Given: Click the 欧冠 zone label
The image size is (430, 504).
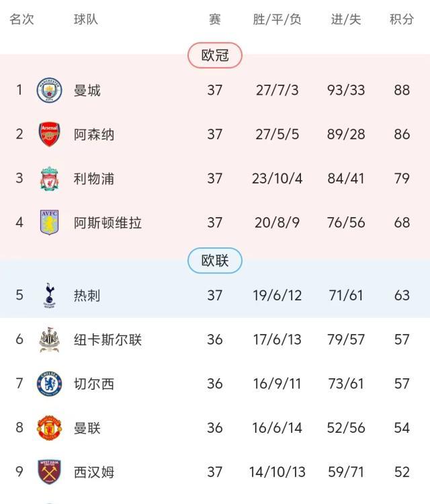Looking at the screenshot, I should coord(215,55).
